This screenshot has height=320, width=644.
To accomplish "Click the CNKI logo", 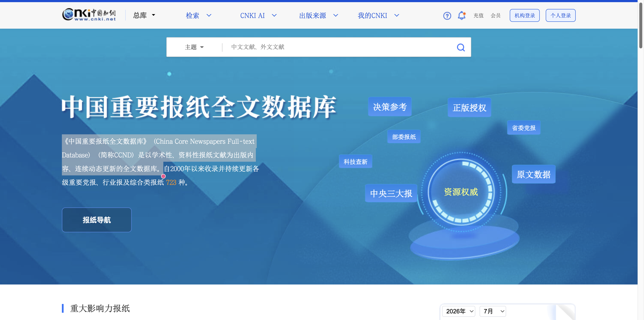I will click(89, 15).
